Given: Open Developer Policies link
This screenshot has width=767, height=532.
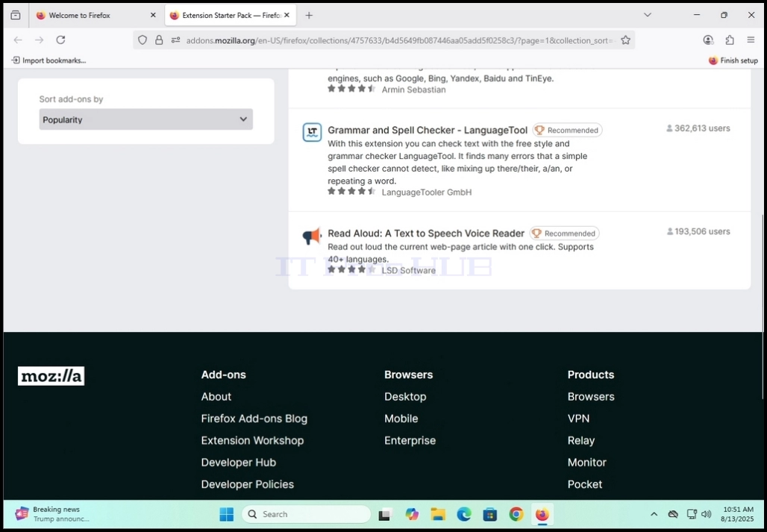Looking at the screenshot, I should 248,484.
